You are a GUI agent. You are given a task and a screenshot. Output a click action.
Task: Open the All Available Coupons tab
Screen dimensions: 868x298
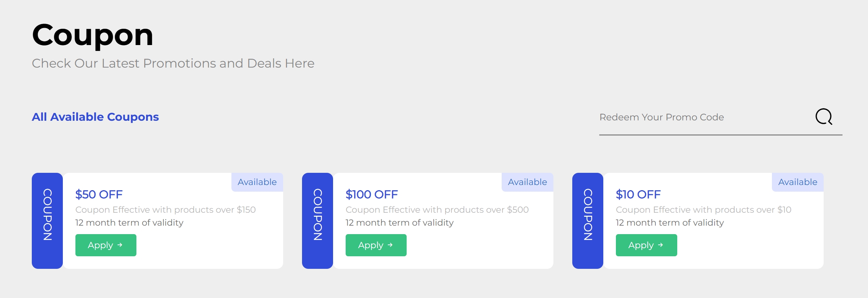[x=95, y=117]
